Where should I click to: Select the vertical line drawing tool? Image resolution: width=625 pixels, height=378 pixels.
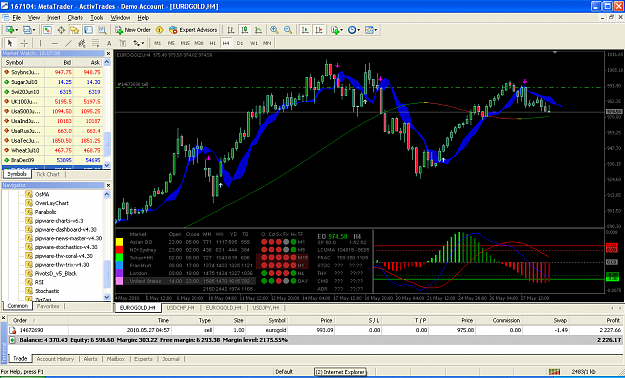pyautogui.click(x=40, y=43)
